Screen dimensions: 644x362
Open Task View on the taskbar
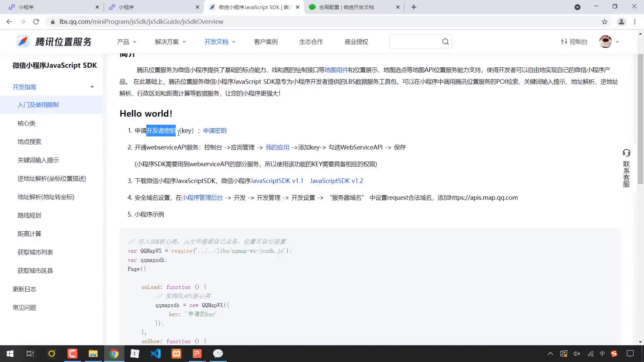pyautogui.click(x=30, y=354)
